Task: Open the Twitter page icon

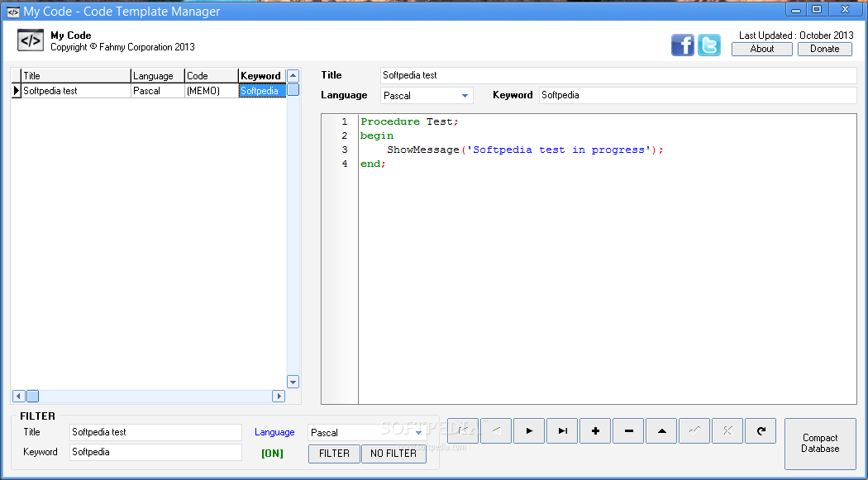Action: tap(709, 45)
